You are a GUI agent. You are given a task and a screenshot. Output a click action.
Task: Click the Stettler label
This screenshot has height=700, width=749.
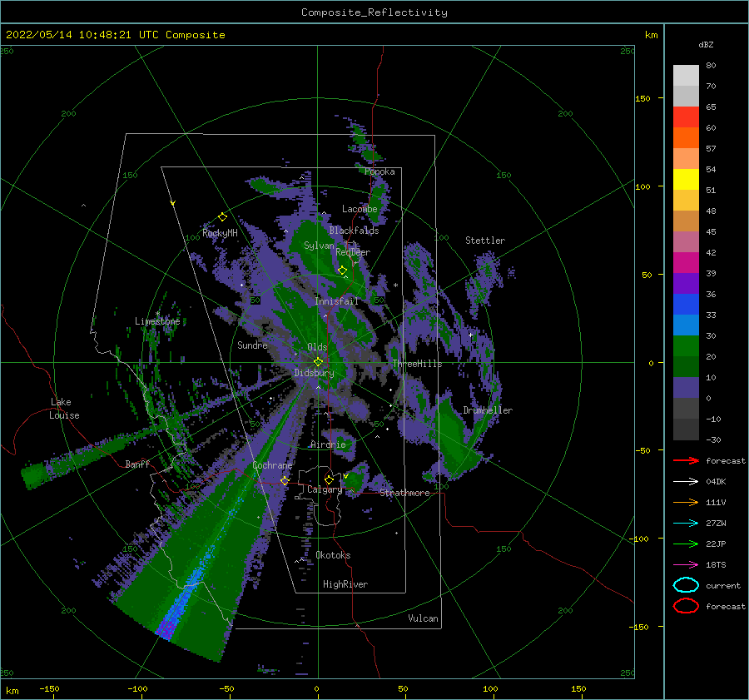(485, 241)
